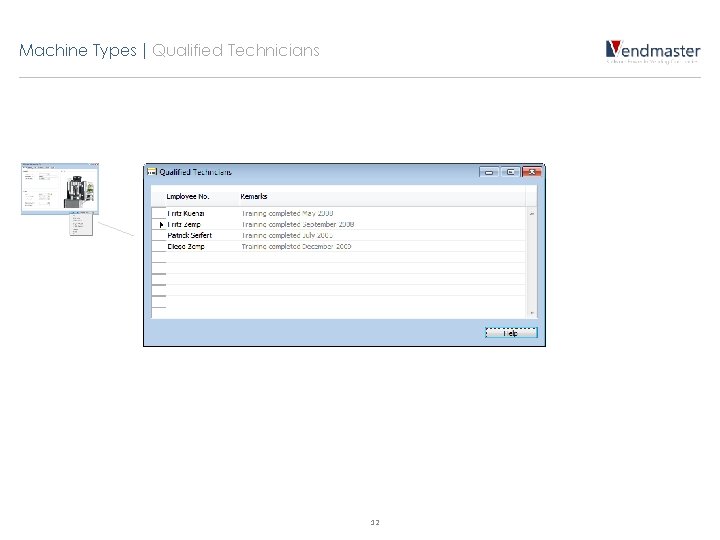The height and width of the screenshot is (540, 720).
Task: Click the row selector beside Fritz Kuenzi
Action: (x=159, y=214)
